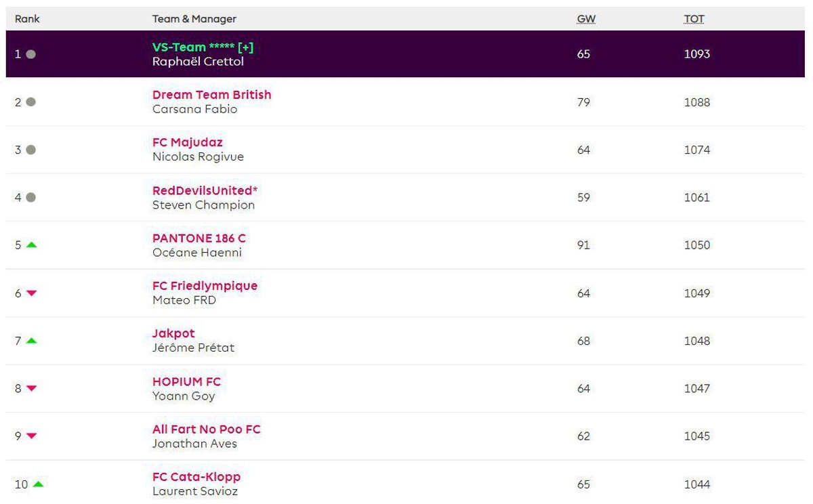
Task: Open Dream Team British team page
Action: coord(211,95)
